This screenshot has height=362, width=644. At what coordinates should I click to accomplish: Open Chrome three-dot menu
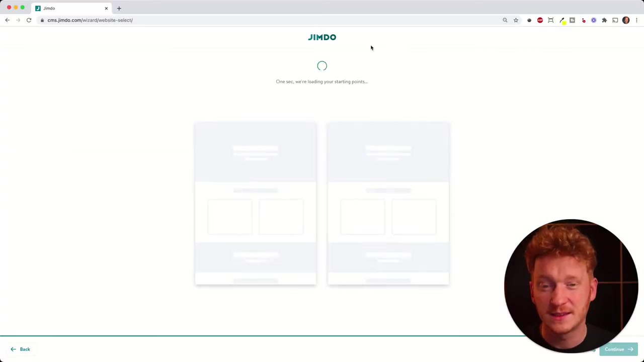(x=636, y=20)
